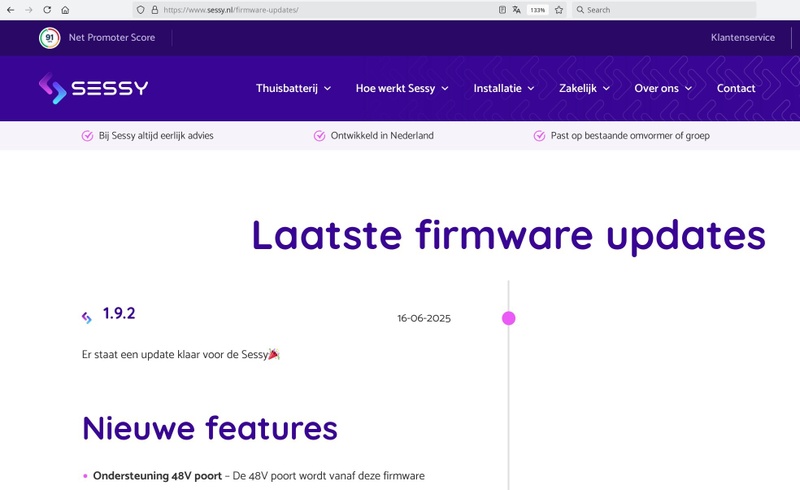The image size is (800, 490).
Task: Click text 'Past op bestaande omvormer of groep'
Action: coord(630,136)
